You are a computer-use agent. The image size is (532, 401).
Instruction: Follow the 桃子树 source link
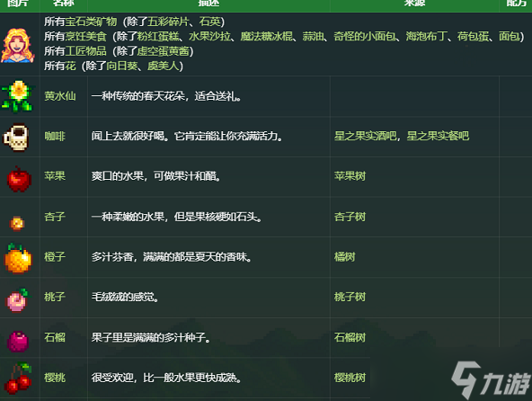[x=350, y=297]
